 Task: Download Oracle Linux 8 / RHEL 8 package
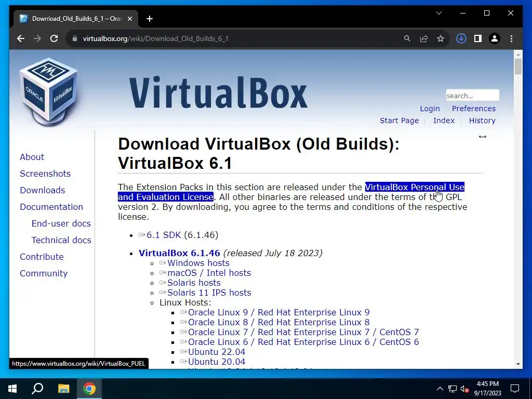click(x=278, y=322)
